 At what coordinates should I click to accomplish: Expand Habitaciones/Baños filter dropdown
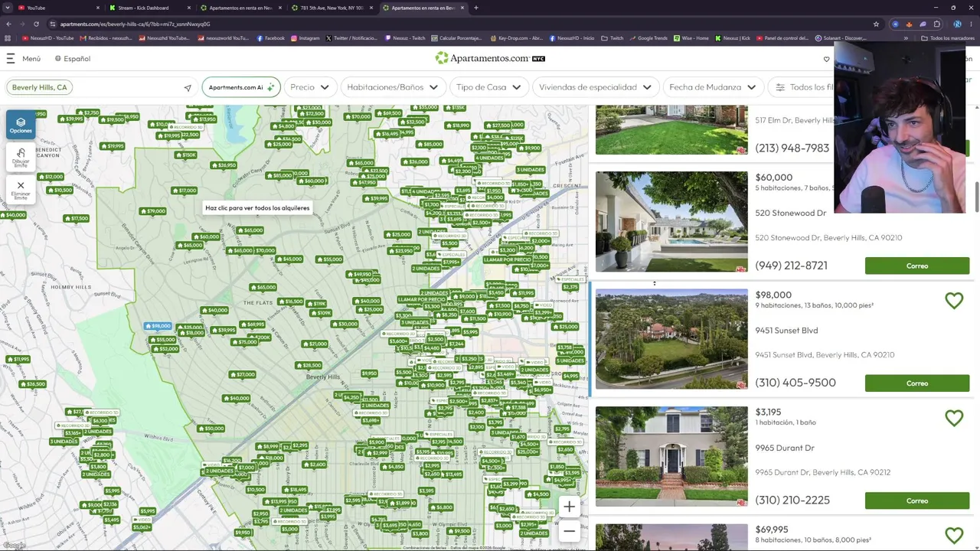392,87
